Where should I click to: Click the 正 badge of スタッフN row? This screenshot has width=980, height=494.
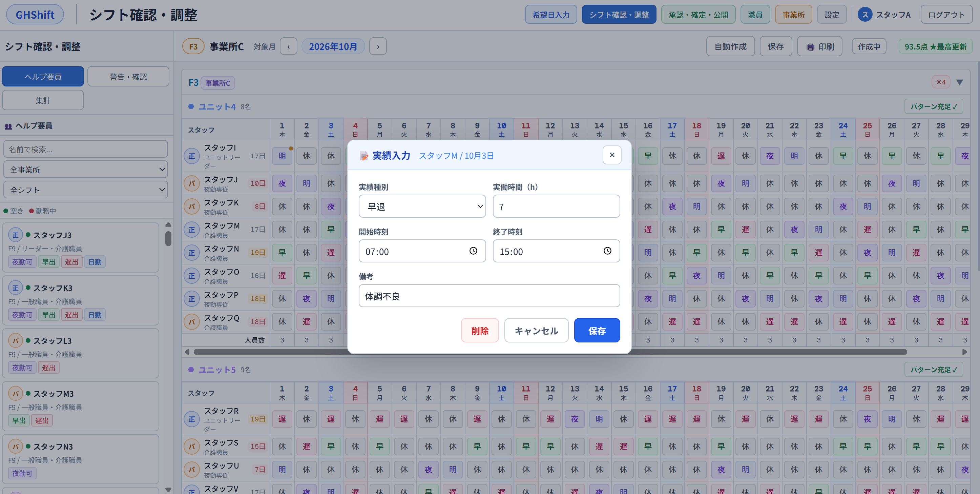pyautogui.click(x=192, y=253)
